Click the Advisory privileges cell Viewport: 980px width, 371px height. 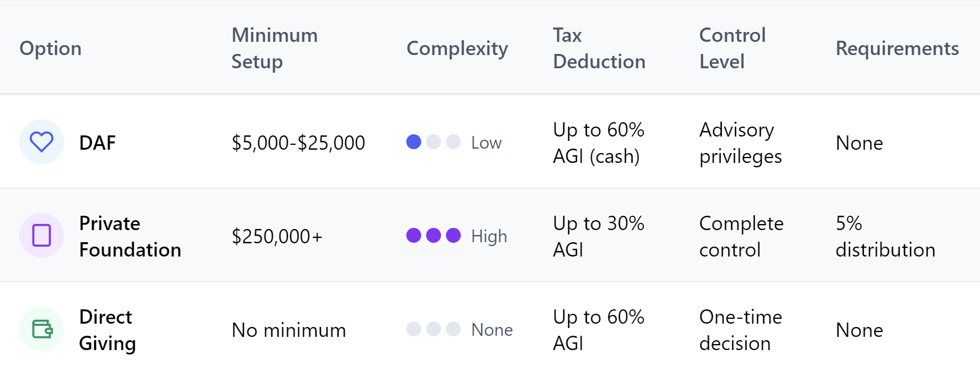(741, 143)
